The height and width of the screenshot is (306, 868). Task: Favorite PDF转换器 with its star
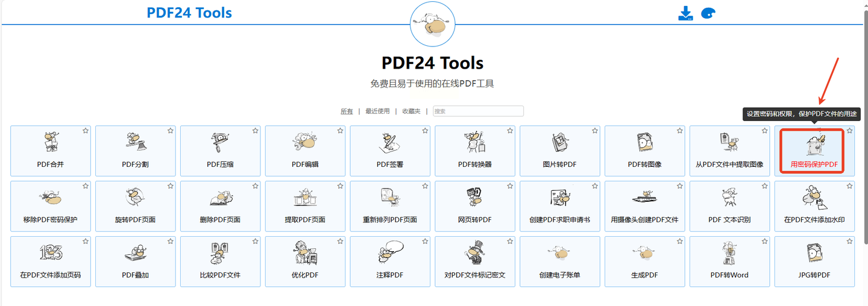[511, 131]
